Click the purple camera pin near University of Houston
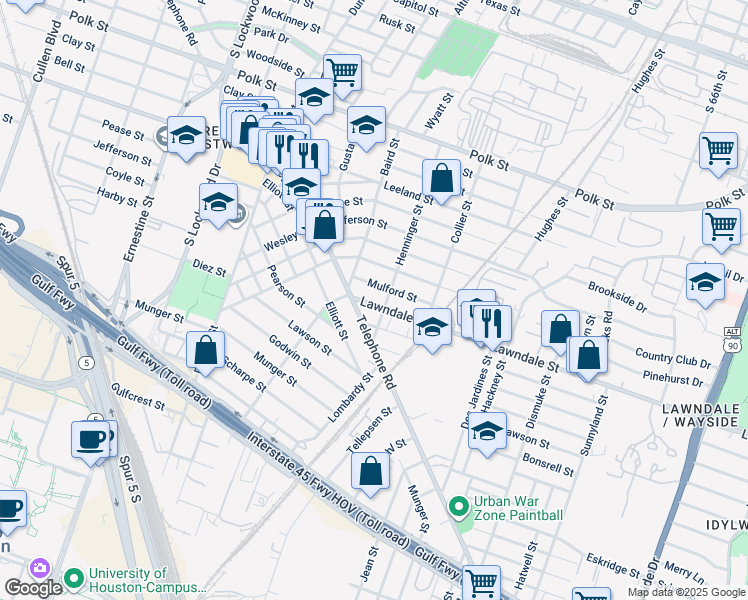The height and width of the screenshot is (600, 748). [40, 569]
